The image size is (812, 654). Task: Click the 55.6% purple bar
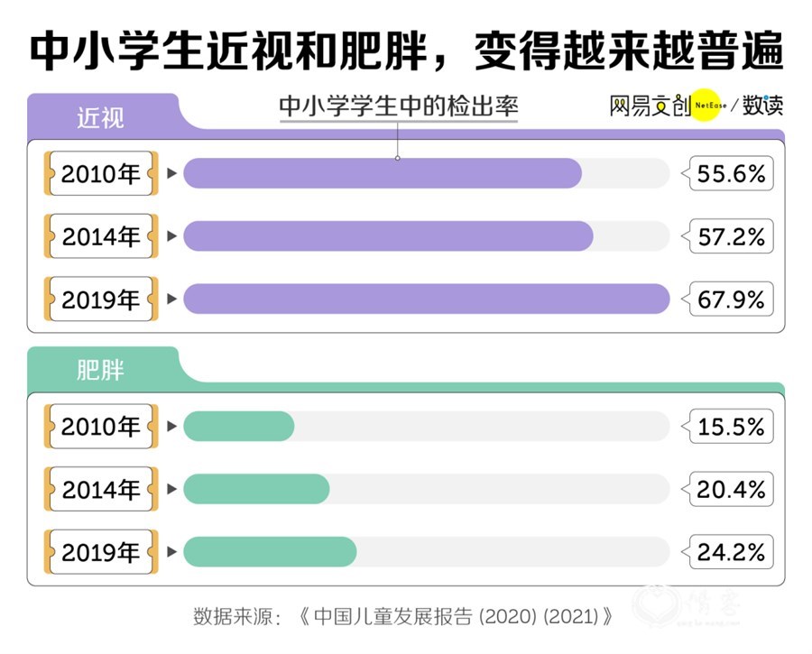pyautogui.click(x=383, y=173)
